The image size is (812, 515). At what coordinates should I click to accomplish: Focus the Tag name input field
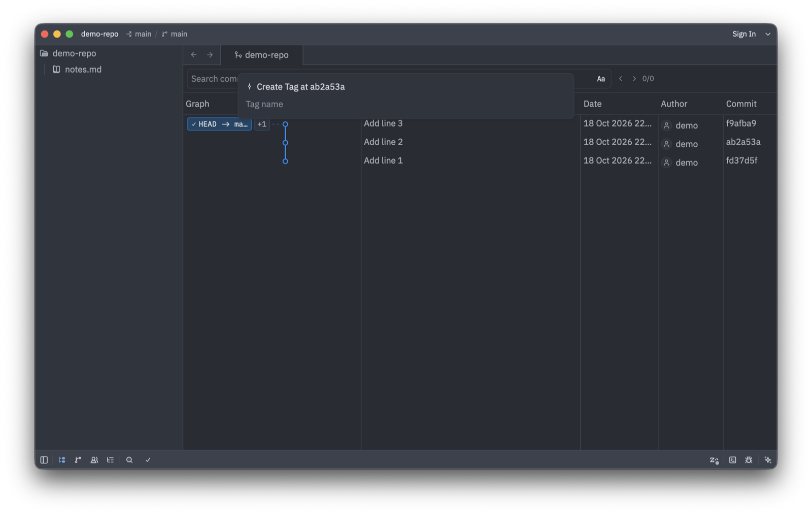(x=406, y=104)
